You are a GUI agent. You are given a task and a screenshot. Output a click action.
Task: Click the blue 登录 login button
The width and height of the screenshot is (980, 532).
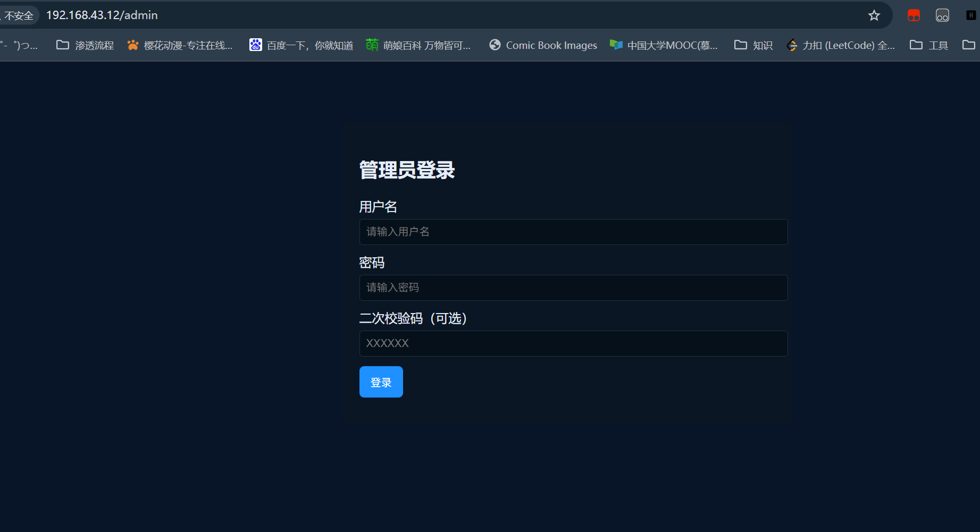[381, 382]
